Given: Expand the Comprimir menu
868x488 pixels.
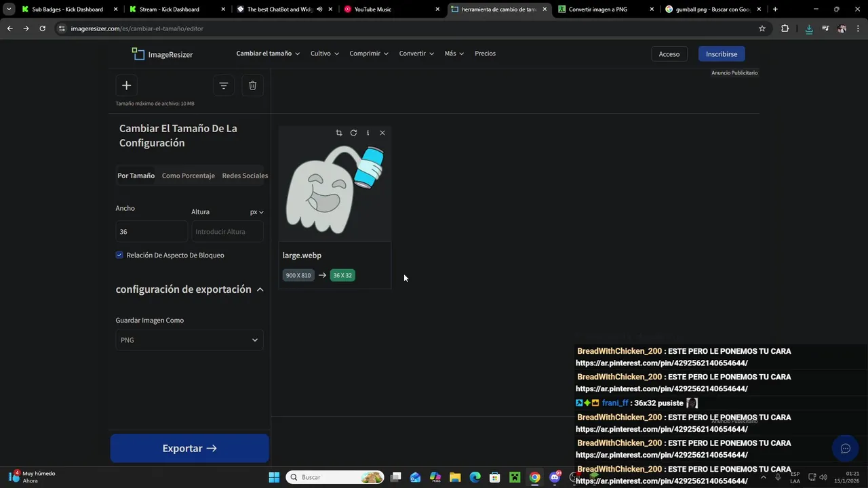Looking at the screenshot, I should pos(369,54).
